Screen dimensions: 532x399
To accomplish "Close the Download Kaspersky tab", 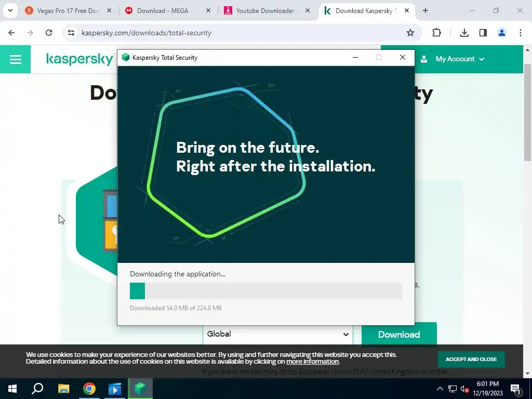I will pos(407,11).
